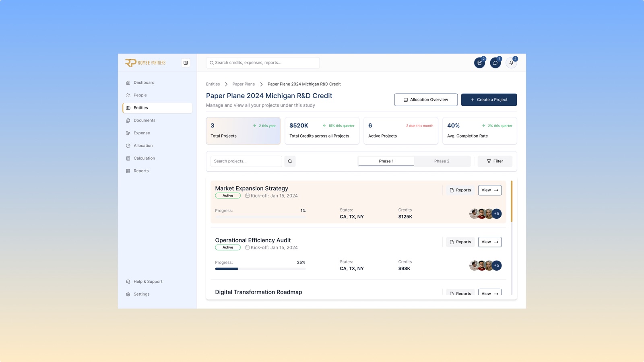Click the Reports list icon in the sidebar
The image size is (644, 362).
[128, 171]
